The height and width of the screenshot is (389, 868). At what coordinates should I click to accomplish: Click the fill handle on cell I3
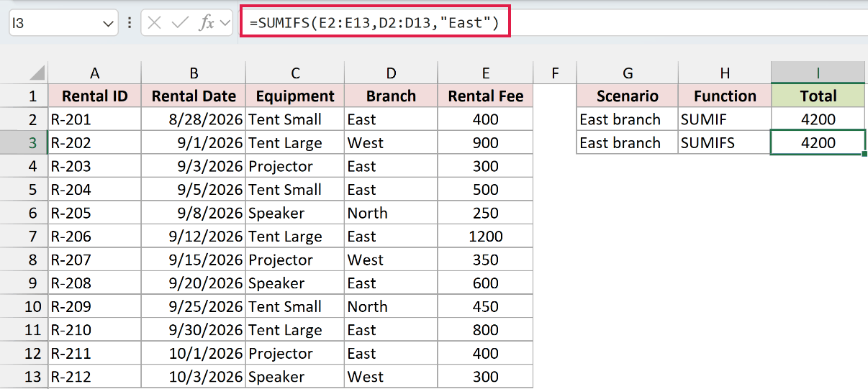pyautogui.click(x=864, y=153)
